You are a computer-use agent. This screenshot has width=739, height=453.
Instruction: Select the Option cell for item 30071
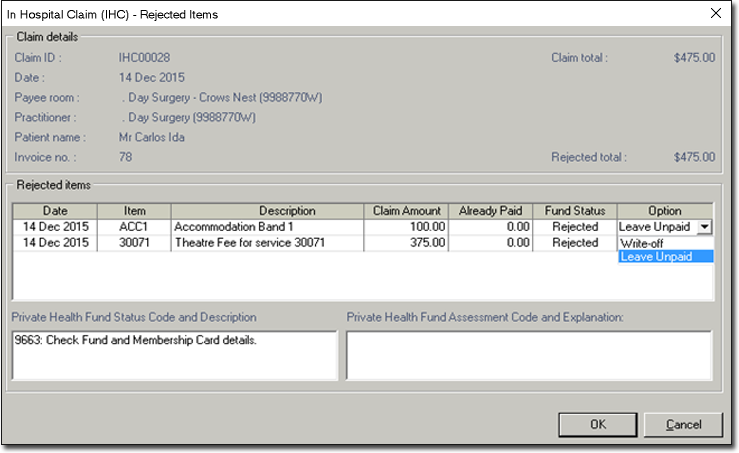(x=665, y=243)
